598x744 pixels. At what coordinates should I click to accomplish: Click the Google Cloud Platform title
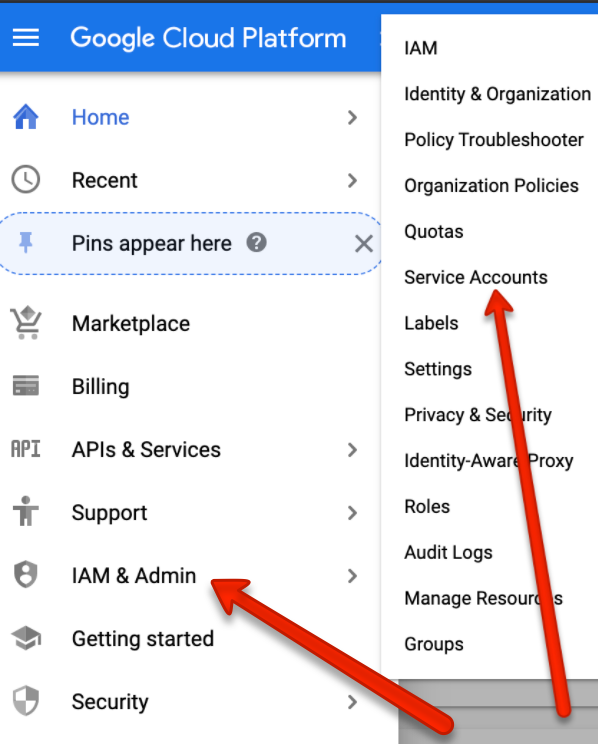[208, 38]
